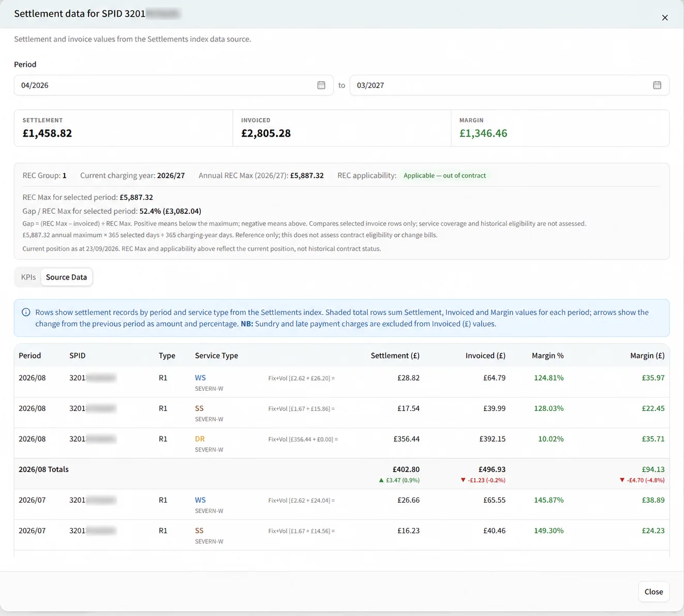Click margin percentage 124.81%

548,378
